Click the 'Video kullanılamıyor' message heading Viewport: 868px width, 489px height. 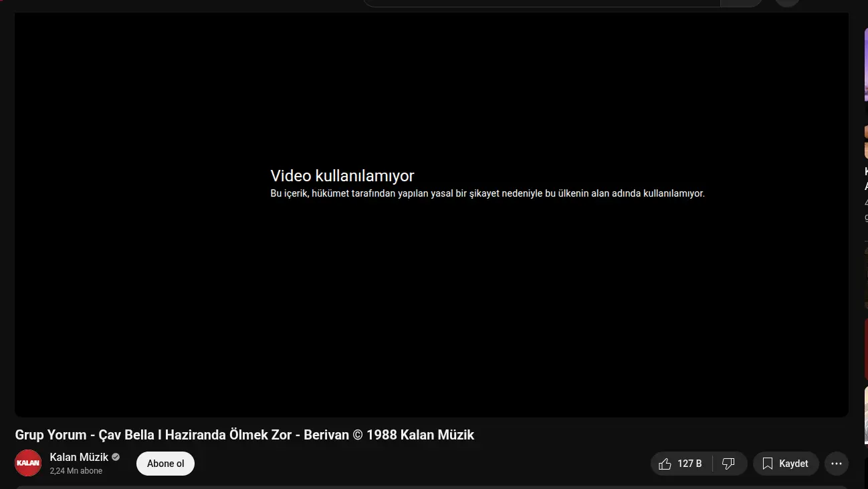pos(342,176)
